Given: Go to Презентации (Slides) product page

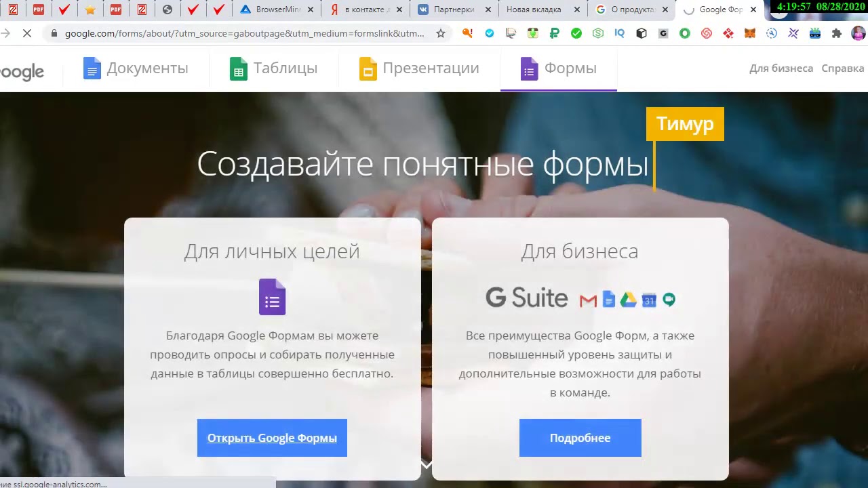Looking at the screenshot, I should pyautogui.click(x=419, y=68).
